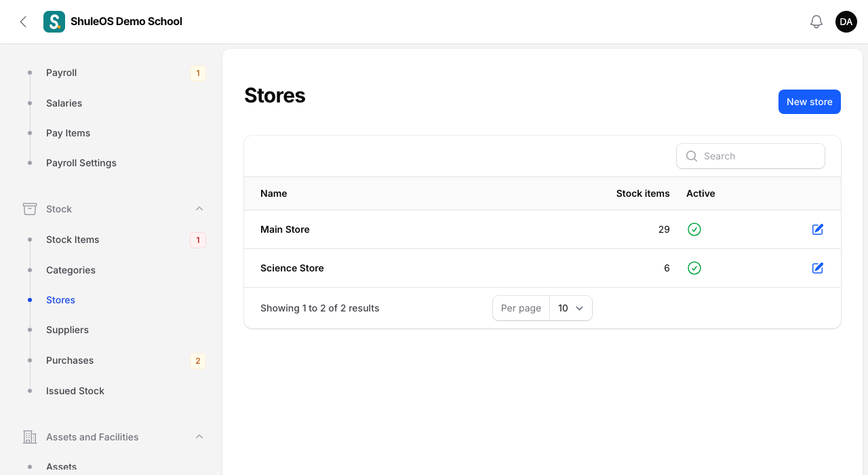This screenshot has width=868, height=475.
Task: Click Science Store active check icon
Action: (x=694, y=268)
